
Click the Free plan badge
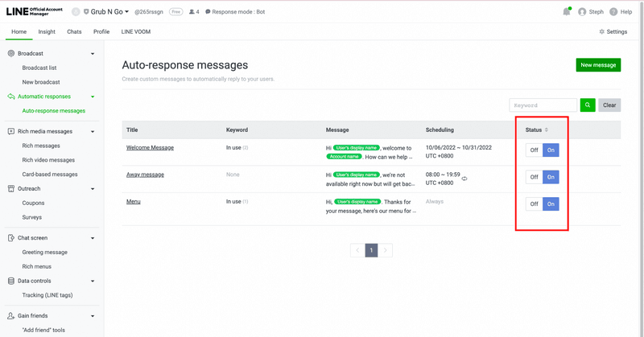point(175,12)
